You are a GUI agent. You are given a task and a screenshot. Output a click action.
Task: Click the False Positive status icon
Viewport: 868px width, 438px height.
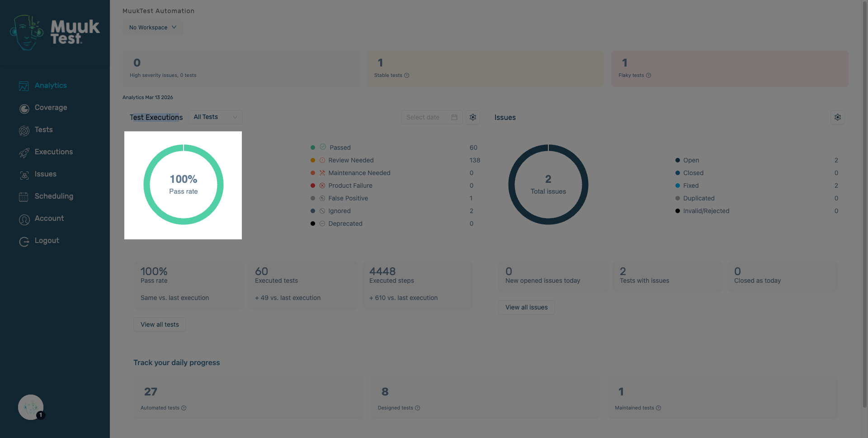coord(322,198)
